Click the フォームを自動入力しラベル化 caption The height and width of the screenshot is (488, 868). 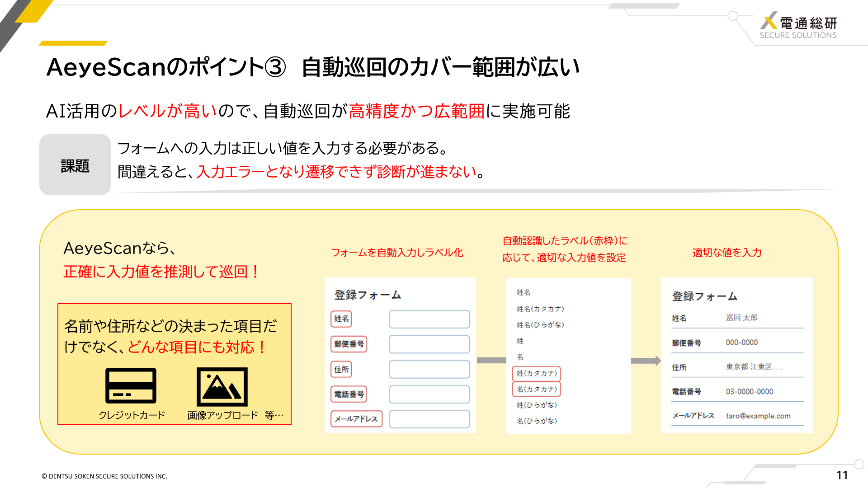397,253
